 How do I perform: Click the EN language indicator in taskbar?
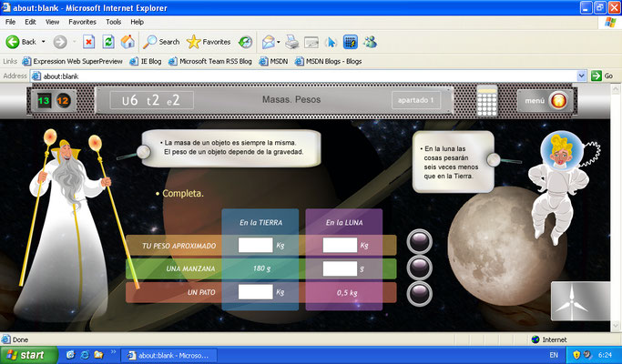(554, 355)
